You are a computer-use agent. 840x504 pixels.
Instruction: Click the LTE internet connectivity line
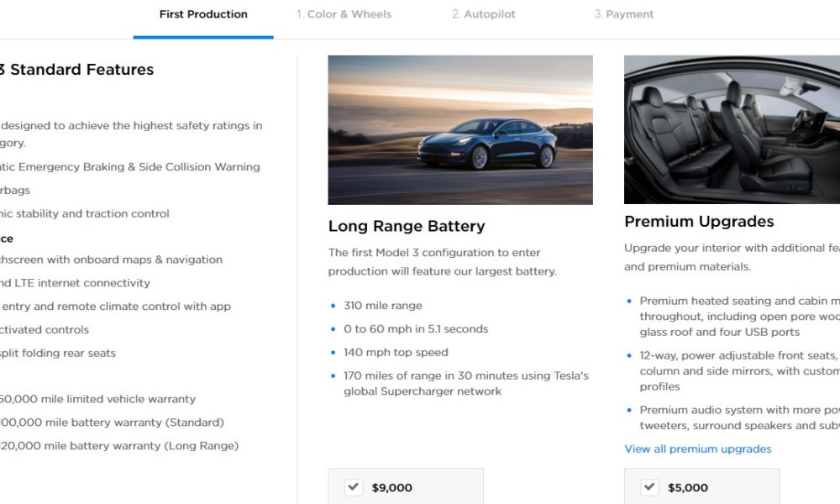click(x=75, y=283)
